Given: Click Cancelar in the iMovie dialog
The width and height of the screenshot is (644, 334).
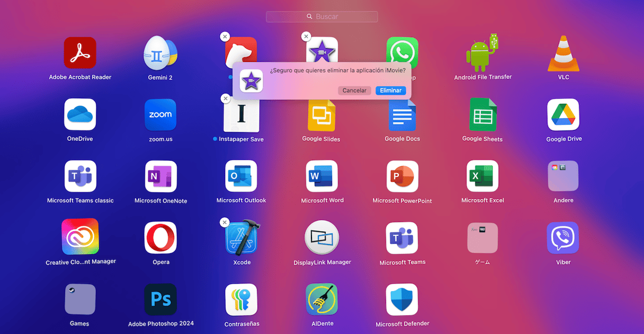Looking at the screenshot, I should pyautogui.click(x=354, y=91).
